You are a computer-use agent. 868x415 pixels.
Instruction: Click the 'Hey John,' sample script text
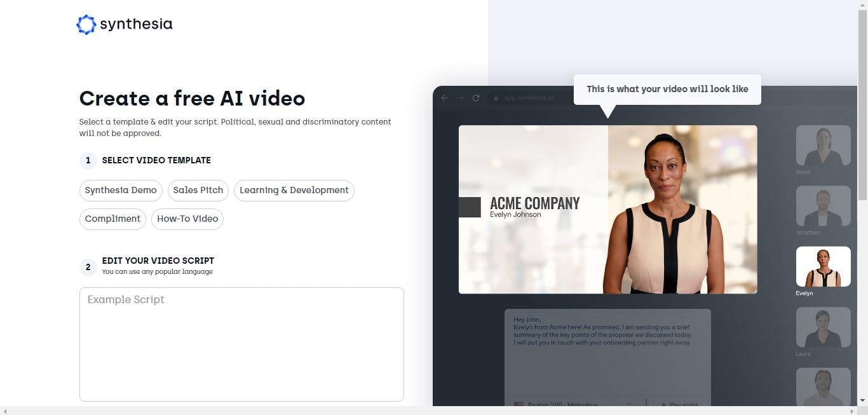(x=527, y=320)
